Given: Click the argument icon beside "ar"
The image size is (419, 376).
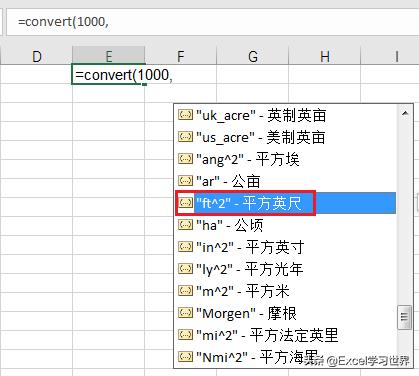Looking at the screenshot, I should pos(185,181).
